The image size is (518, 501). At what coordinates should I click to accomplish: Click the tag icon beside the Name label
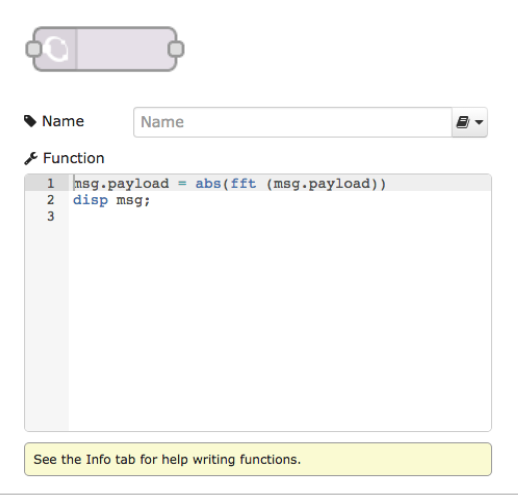pyautogui.click(x=30, y=121)
